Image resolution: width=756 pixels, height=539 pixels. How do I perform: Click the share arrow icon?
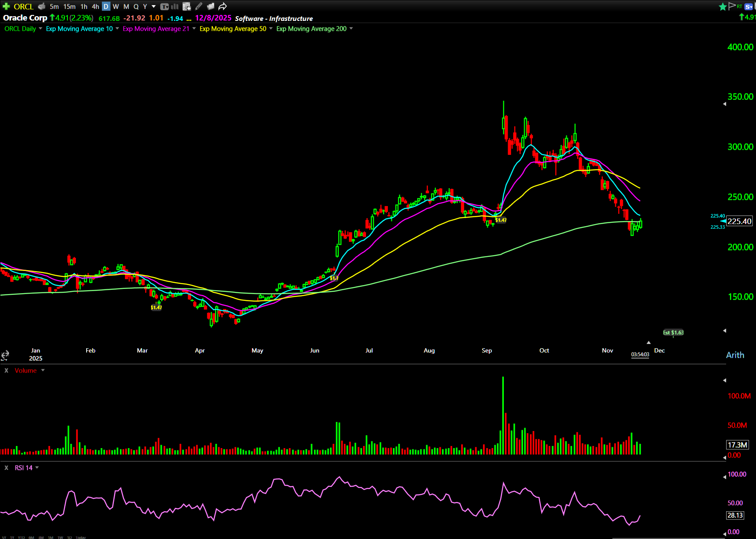click(x=222, y=6)
